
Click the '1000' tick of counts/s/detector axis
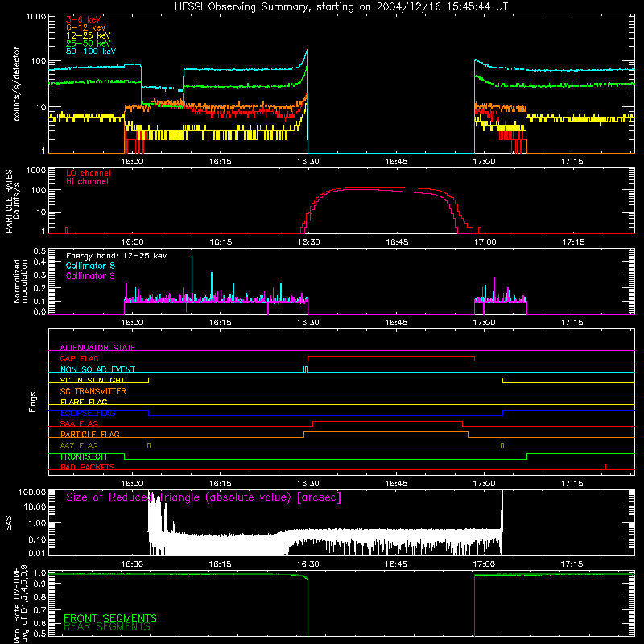36,17
